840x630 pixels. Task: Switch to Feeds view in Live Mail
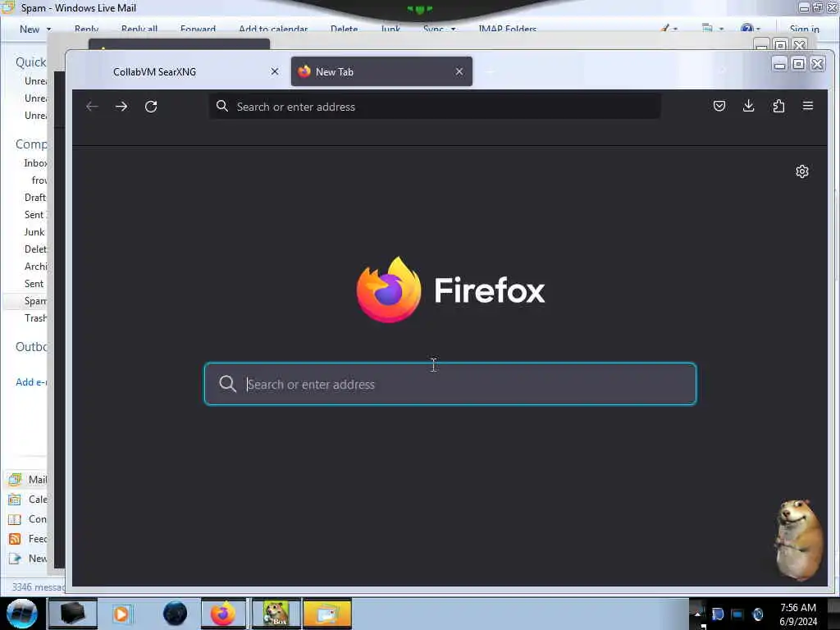tap(28, 539)
